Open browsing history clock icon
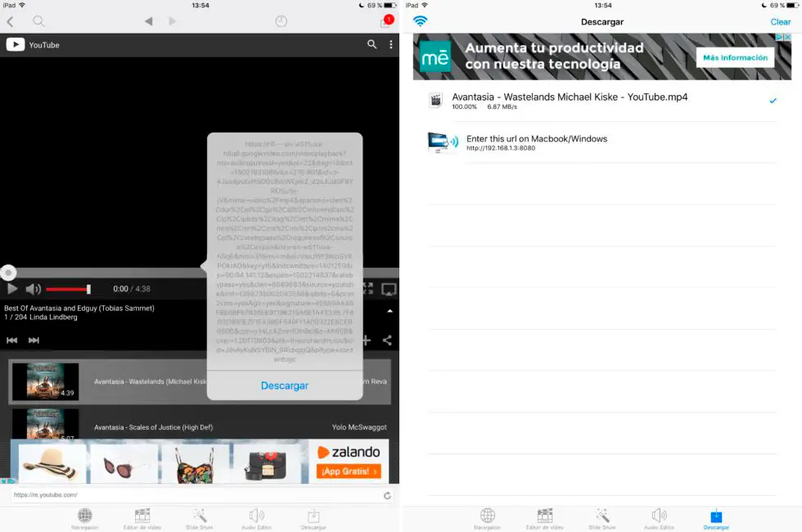The width and height of the screenshot is (802, 532). click(x=282, y=21)
